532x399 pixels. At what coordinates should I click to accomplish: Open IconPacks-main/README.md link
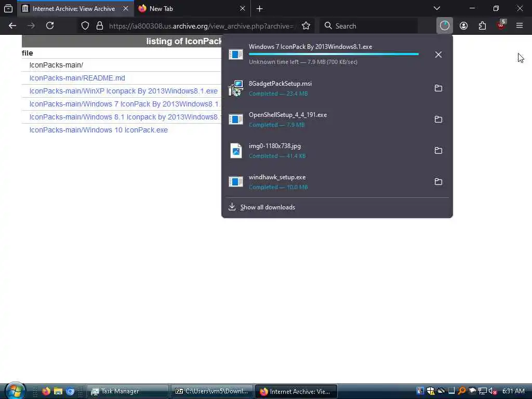tap(77, 78)
